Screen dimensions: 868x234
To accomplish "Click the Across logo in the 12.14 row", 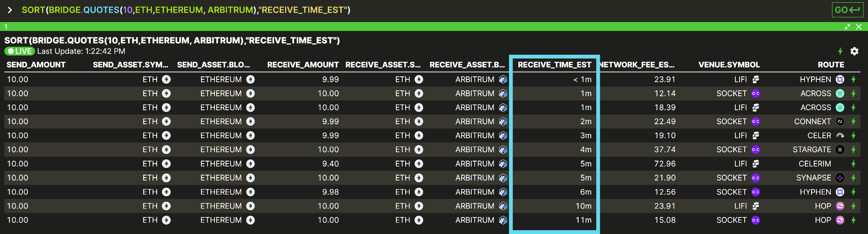I will tap(840, 93).
